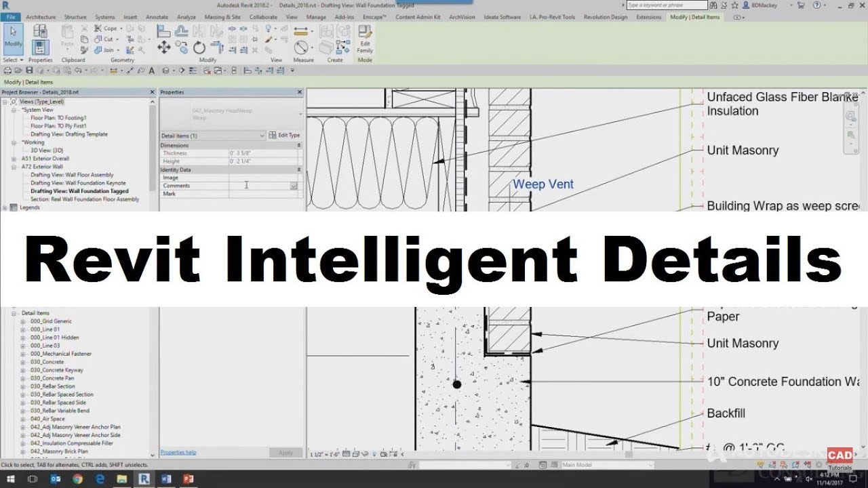
Task: Activate the Move tool
Action: (x=163, y=47)
